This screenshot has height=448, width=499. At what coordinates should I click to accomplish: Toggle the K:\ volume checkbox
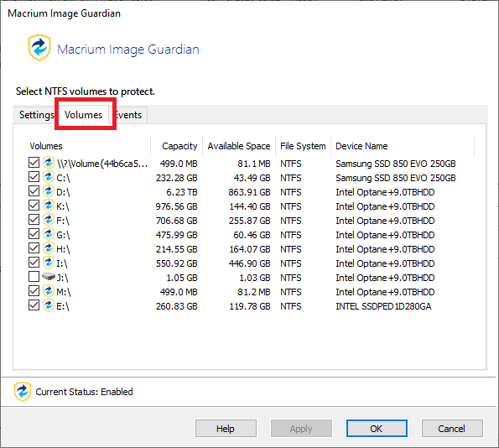tap(34, 206)
